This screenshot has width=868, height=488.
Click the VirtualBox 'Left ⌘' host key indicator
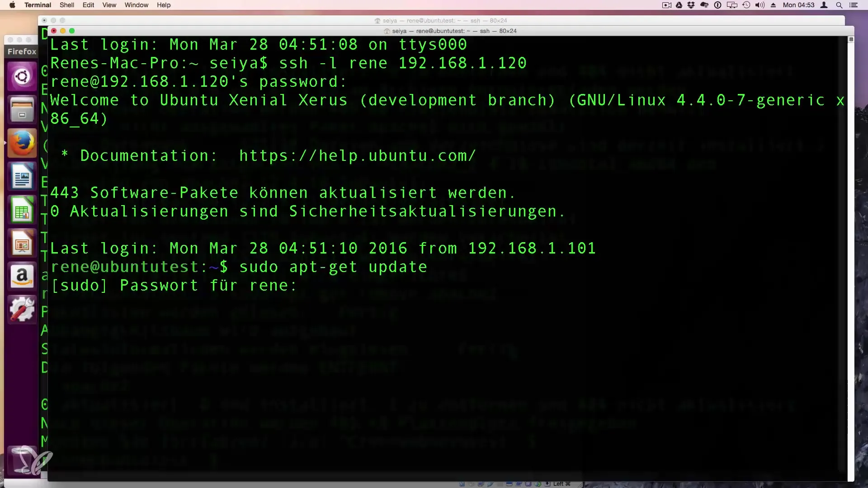[x=561, y=484]
